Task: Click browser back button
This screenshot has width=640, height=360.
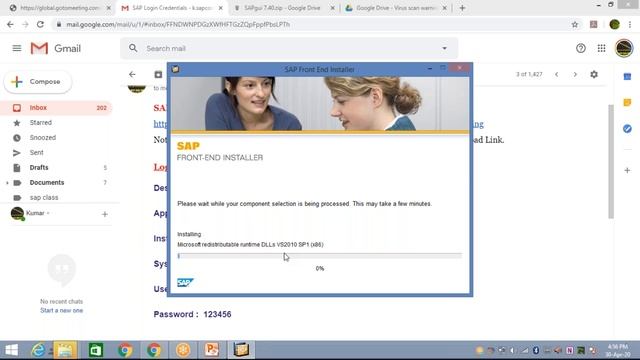Action: (x=10, y=24)
